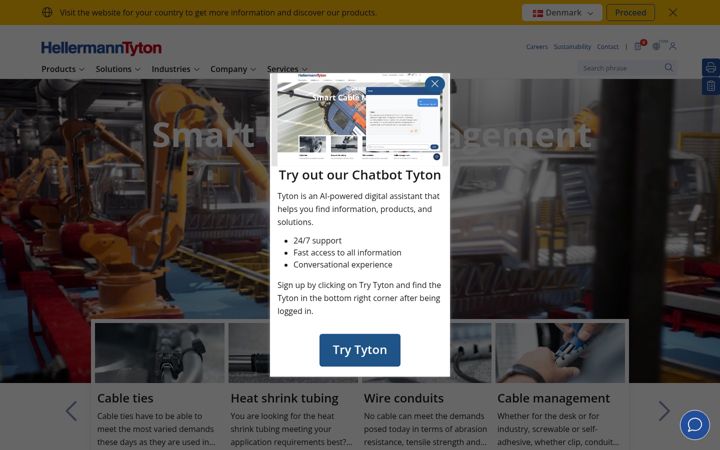Dismiss the yellow country banner
The image size is (720, 450).
pyautogui.click(x=672, y=12)
